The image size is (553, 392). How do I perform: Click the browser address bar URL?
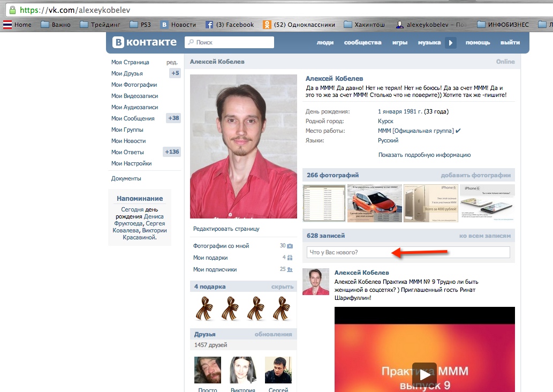pos(75,10)
